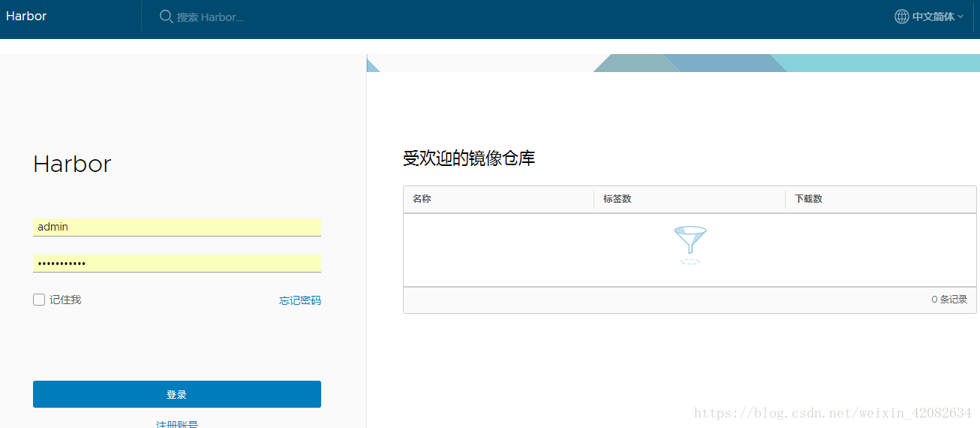Click the globe language icon

click(x=902, y=17)
